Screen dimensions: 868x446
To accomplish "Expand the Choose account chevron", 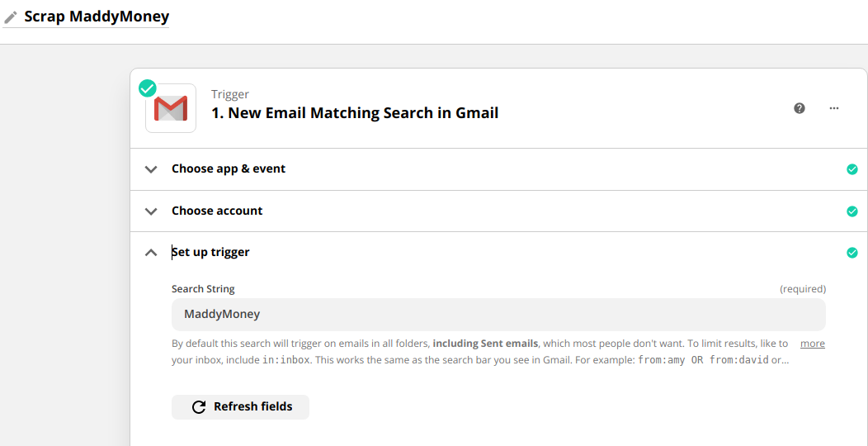I will (151, 211).
